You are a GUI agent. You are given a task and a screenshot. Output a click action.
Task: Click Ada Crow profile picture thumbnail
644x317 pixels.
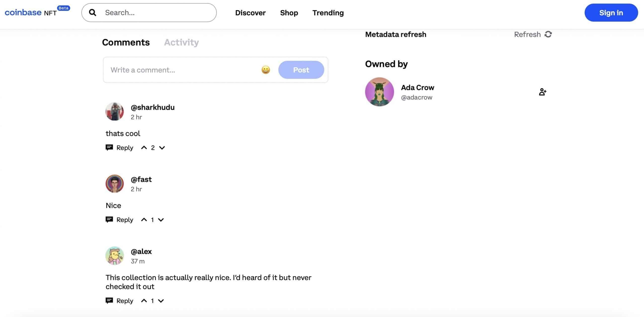pos(379,92)
